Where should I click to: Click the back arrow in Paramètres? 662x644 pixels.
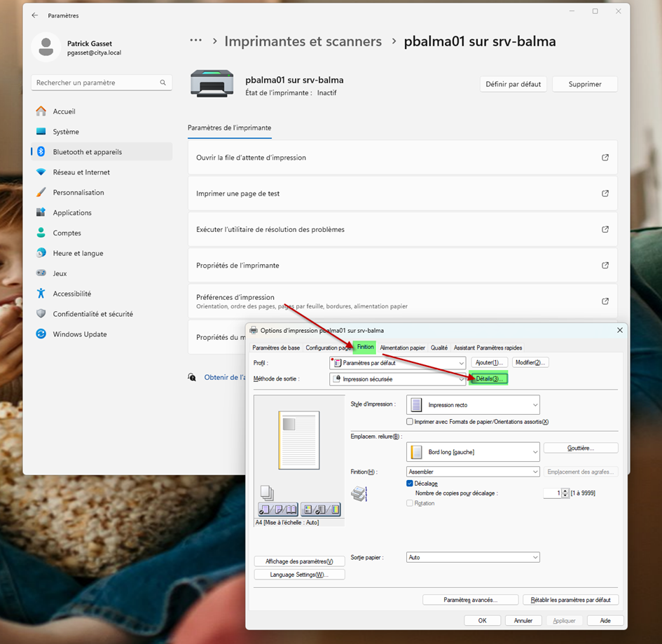coord(35,15)
